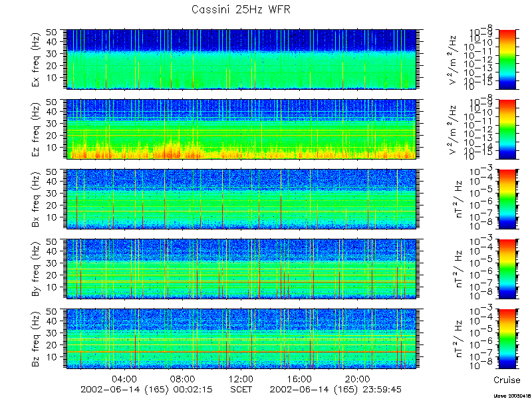
Task: Select the Bx freq (Hz) axis label
Action: pyautogui.click(x=37, y=199)
